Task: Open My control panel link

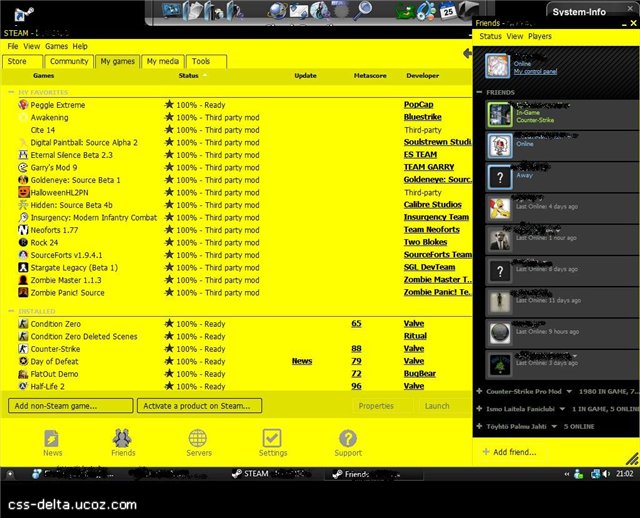Action: coord(535,71)
